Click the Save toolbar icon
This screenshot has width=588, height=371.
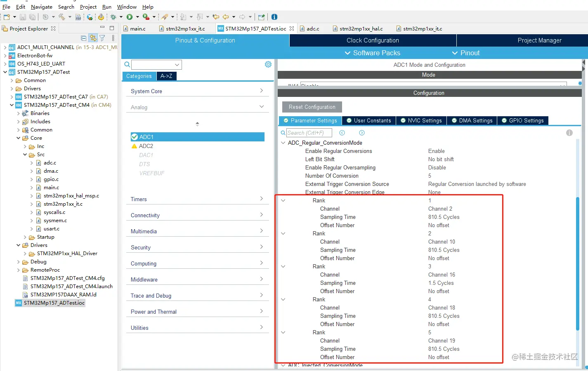point(23,17)
